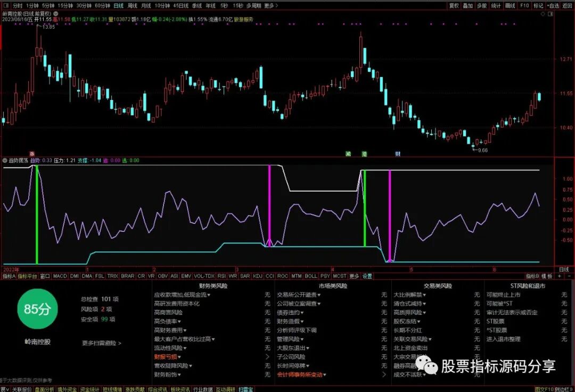Image resolution: width=575 pixels, height=392 pixels.
Task: Expand 高质押风险 risk item
Action: click(x=409, y=313)
